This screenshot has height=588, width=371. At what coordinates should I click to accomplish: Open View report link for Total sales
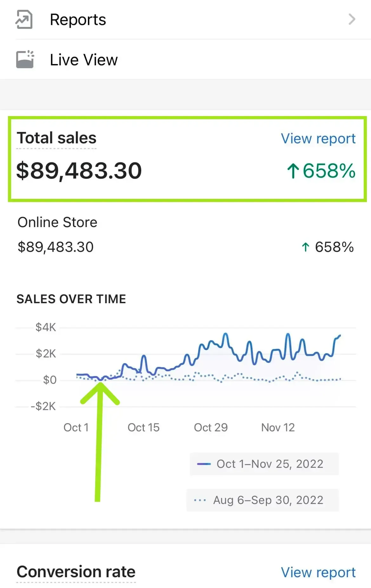pyautogui.click(x=318, y=139)
